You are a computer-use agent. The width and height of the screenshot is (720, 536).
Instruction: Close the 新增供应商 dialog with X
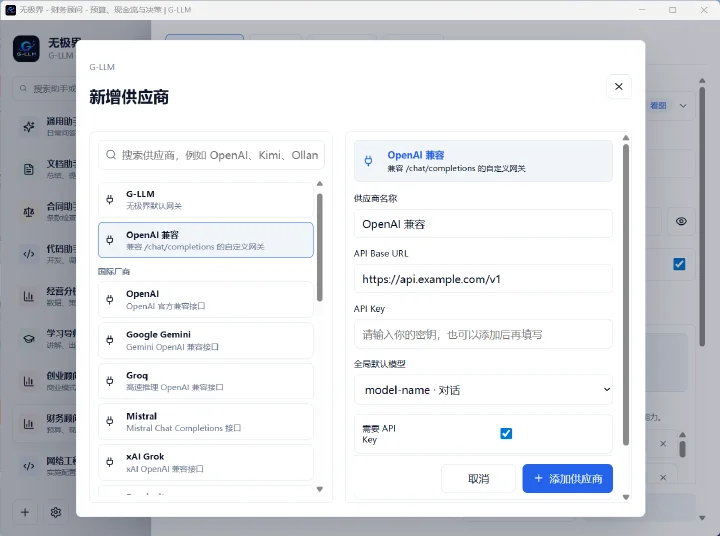point(619,86)
